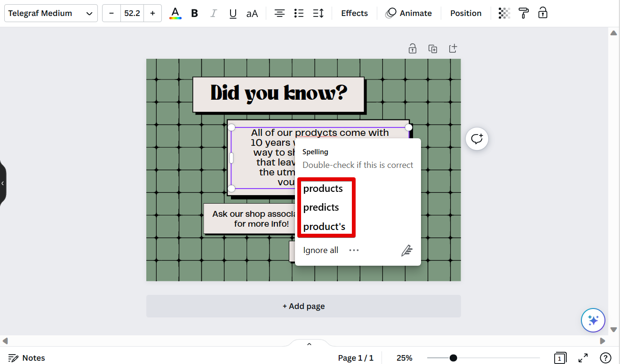Choose "products" spelling suggestion
The height and width of the screenshot is (364, 620).
323,189
